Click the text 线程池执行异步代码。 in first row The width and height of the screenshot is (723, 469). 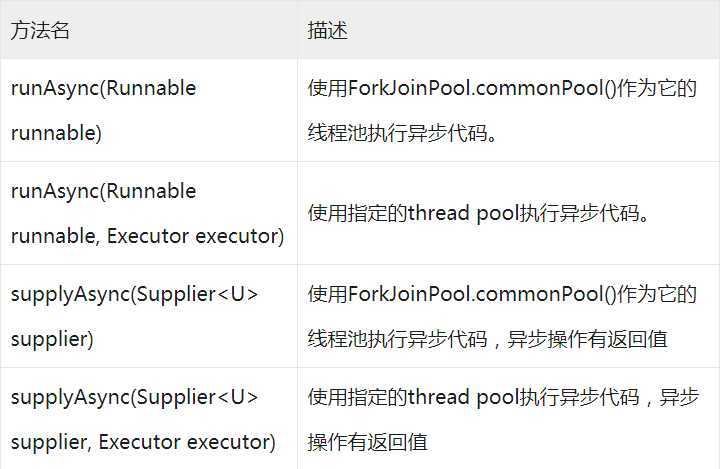403,133
